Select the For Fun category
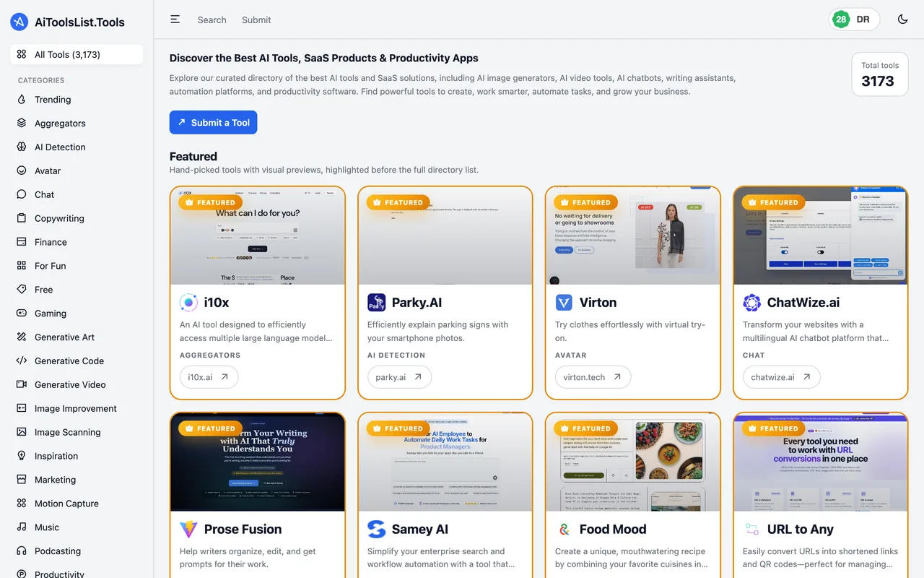The width and height of the screenshot is (924, 578). (x=77, y=266)
